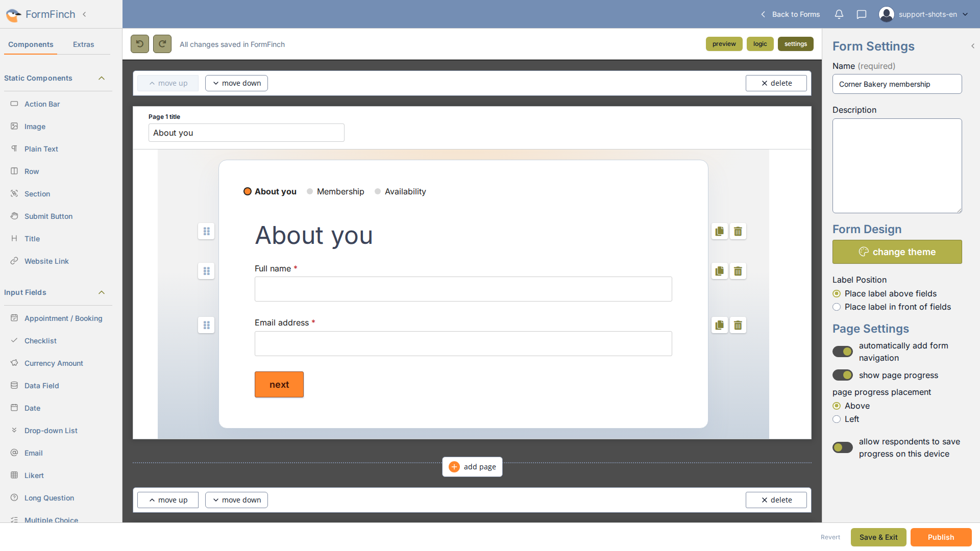
Task: Click the plus icon for add page
Action: [x=454, y=467]
